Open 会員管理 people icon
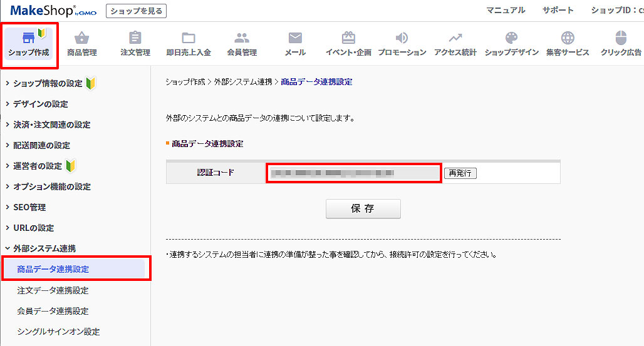Image resolution: width=644 pixels, height=346 pixels. [x=242, y=38]
